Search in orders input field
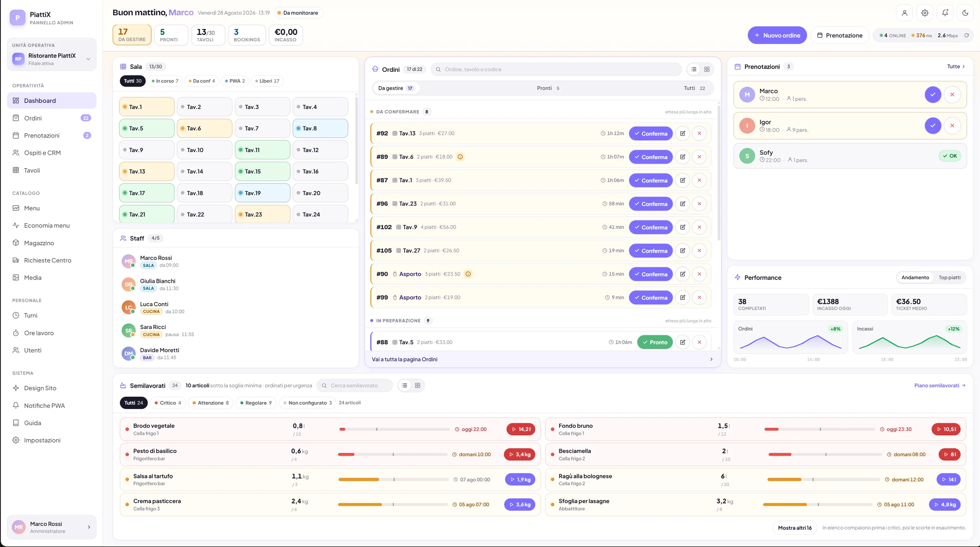Image resolution: width=980 pixels, height=547 pixels. 556,69
